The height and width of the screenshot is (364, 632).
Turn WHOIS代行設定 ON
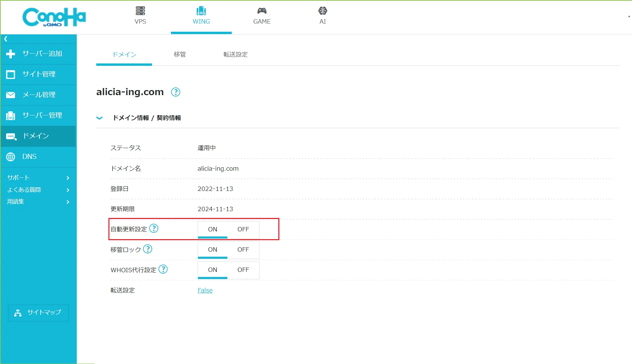coord(212,270)
